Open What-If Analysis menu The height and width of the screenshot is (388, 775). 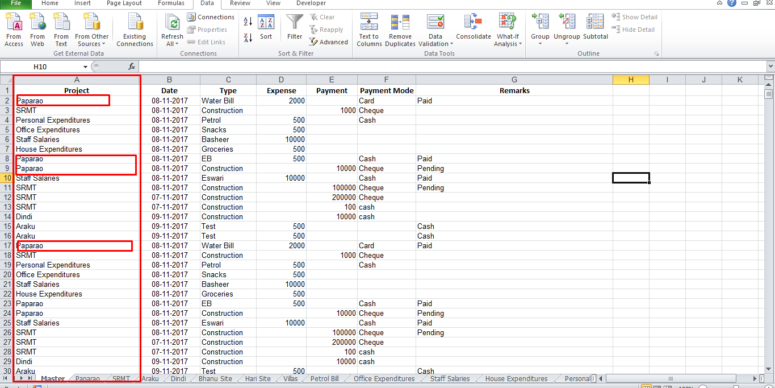tap(508, 30)
